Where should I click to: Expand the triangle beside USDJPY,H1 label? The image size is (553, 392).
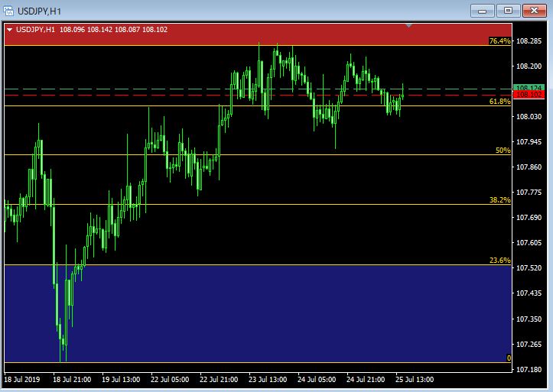tap(9, 30)
